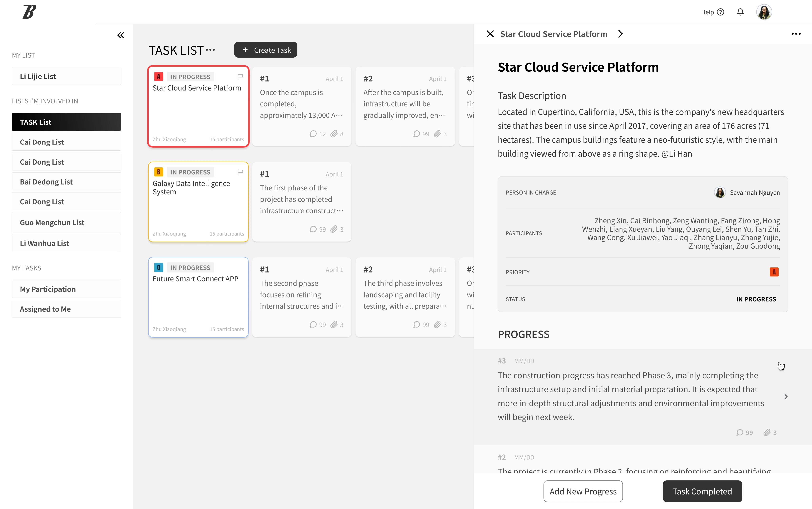Image resolution: width=812 pixels, height=509 pixels.
Task: Change the IN PROGRESS status value
Action: pyautogui.click(x=756, y=299)
